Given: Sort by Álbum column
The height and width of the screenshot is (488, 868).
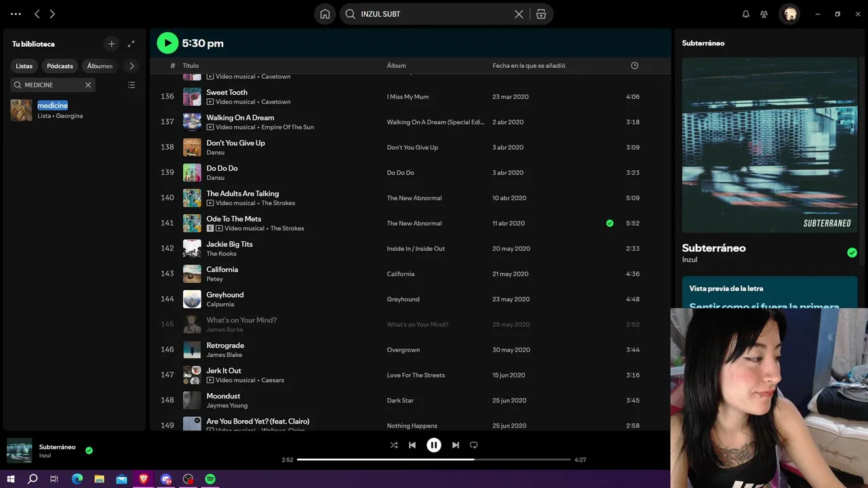Looking at the screenshot, I should coord(396,66).
